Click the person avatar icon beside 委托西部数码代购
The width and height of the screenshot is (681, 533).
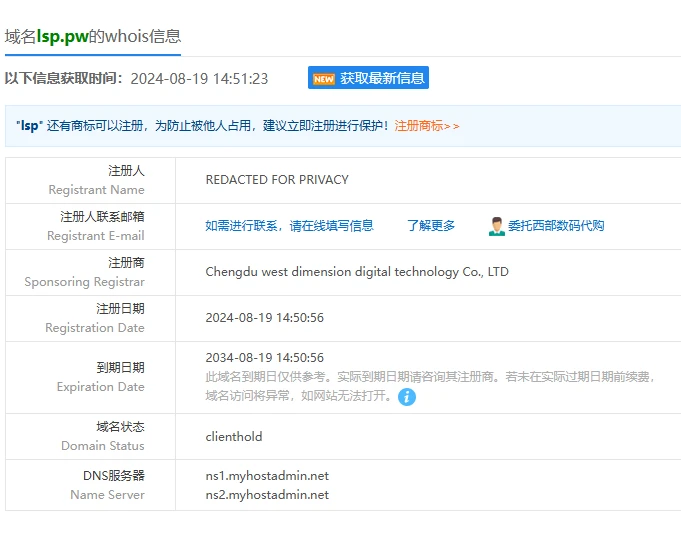496,226
